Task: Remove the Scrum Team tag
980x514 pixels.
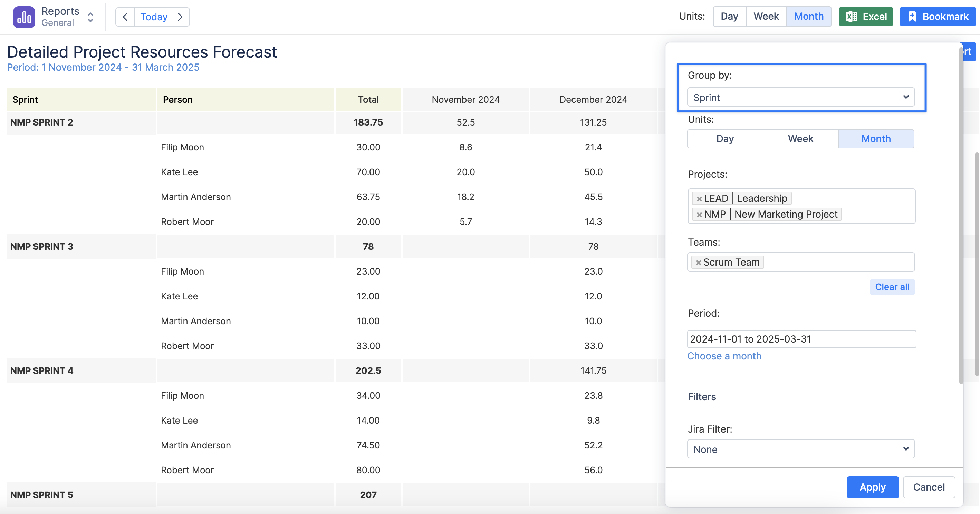Action: point(699,262)
